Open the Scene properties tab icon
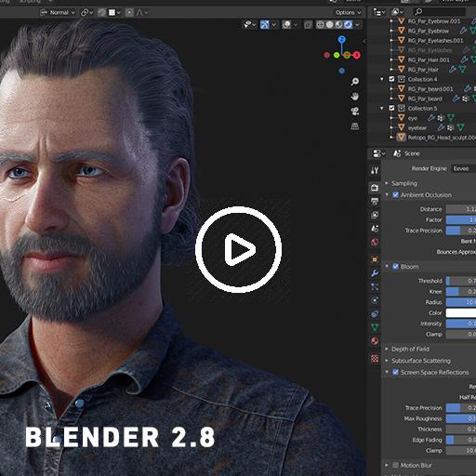Screen dimensions: 476x476 (375, 229)
